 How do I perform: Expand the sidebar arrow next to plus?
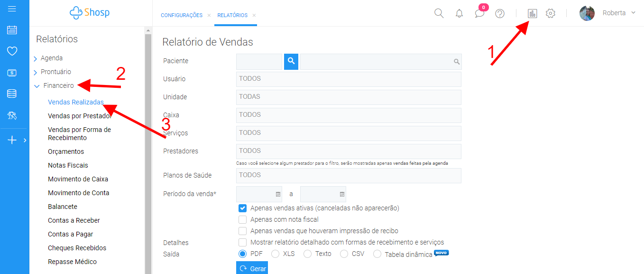[x=25, y=140]
